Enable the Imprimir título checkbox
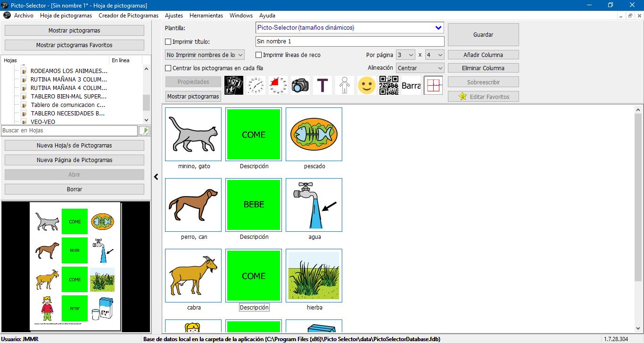The height and width of the screenshot is (343, 644). coord(168,41)
